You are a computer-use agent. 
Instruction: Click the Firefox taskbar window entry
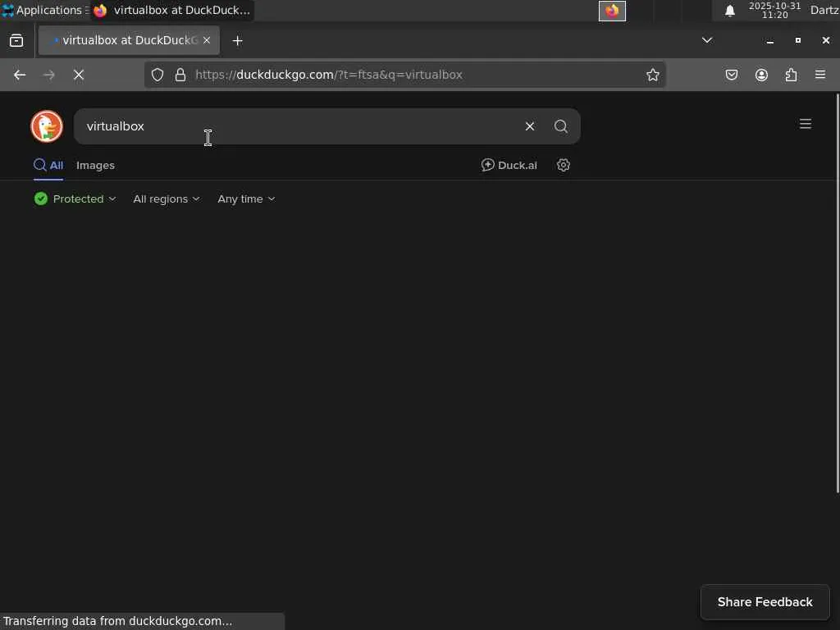pos(172,10)
